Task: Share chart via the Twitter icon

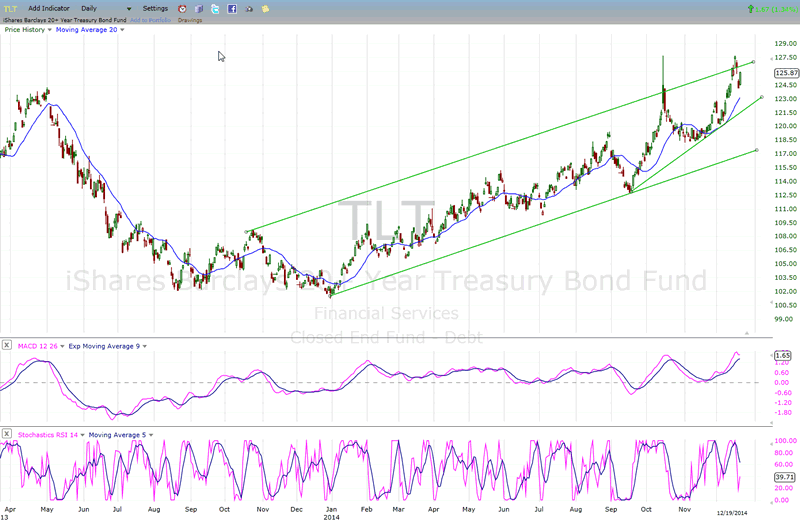Action: pyautogui.click(x=215, y=8)
